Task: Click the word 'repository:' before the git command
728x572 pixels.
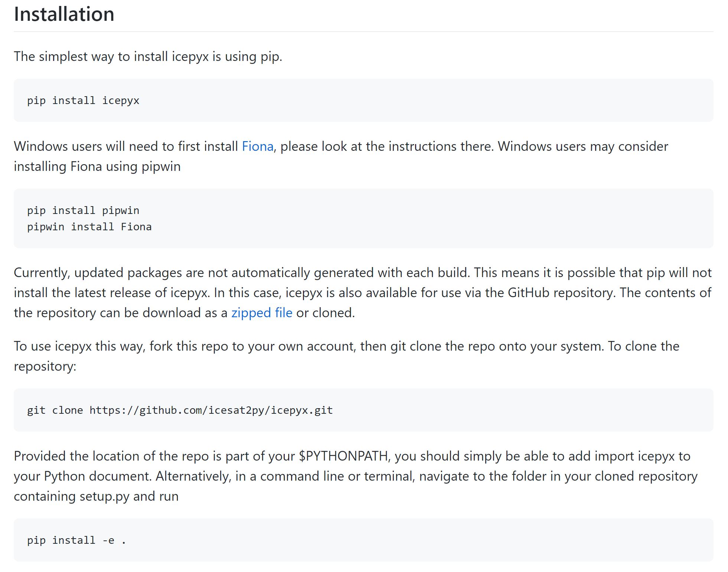Action: point(45,366)
